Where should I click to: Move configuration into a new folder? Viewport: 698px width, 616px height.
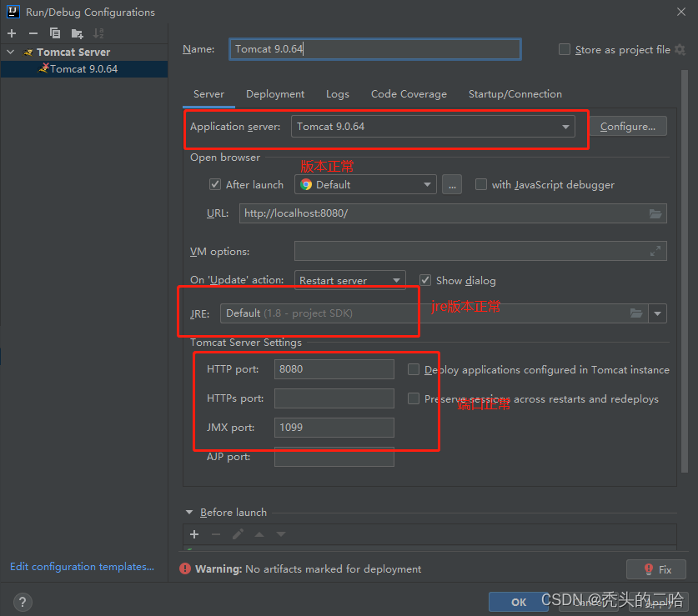(x=77, y=33)
